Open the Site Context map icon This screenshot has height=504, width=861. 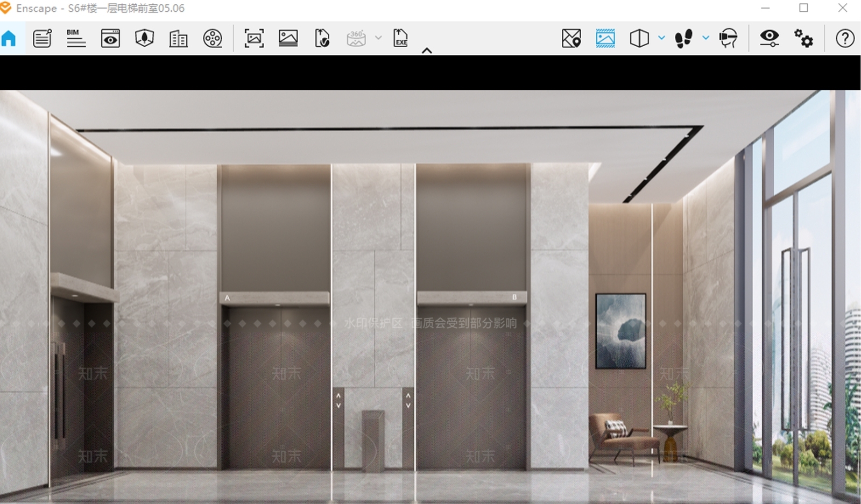144,38
